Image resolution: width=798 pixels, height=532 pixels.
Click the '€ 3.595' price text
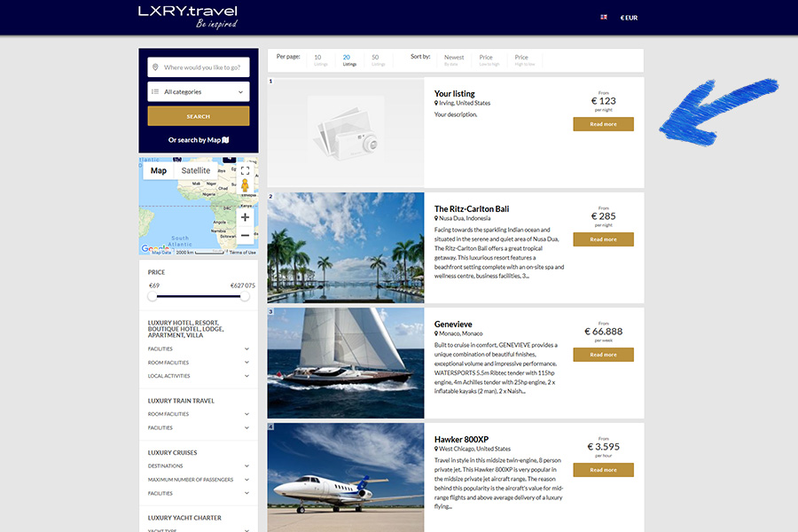point(604,447)
